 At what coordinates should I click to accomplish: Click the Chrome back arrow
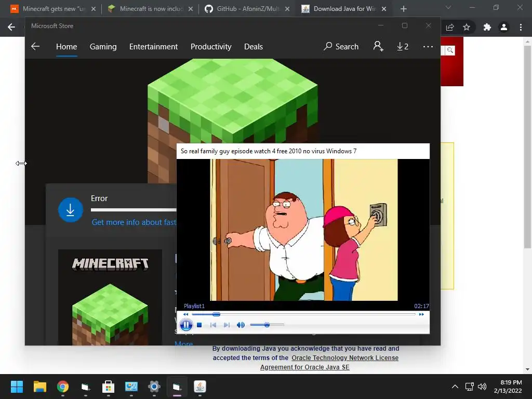point(11,27)
